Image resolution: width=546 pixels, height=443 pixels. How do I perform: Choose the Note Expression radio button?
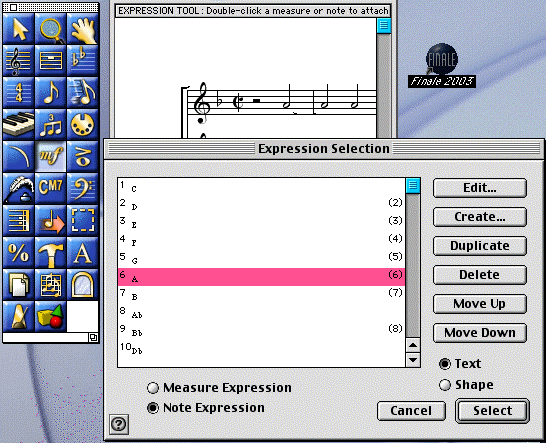pyautogui.click(x=153, y=408)
